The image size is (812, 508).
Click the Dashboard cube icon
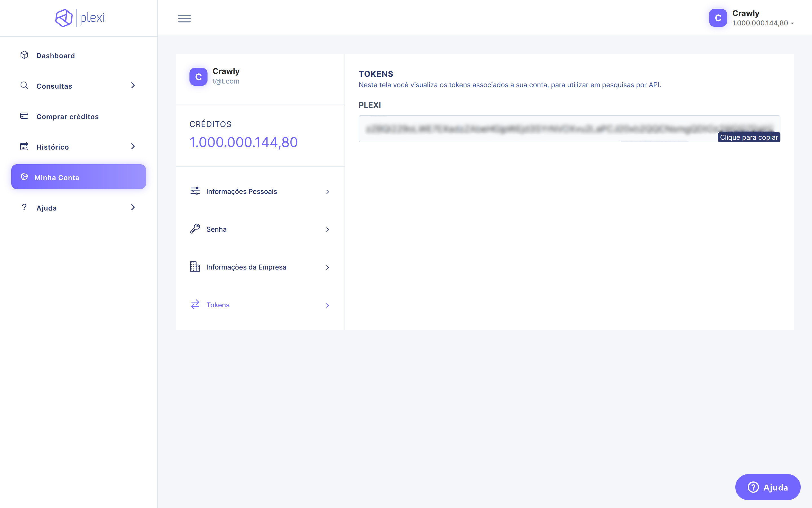tap(24, 55)
